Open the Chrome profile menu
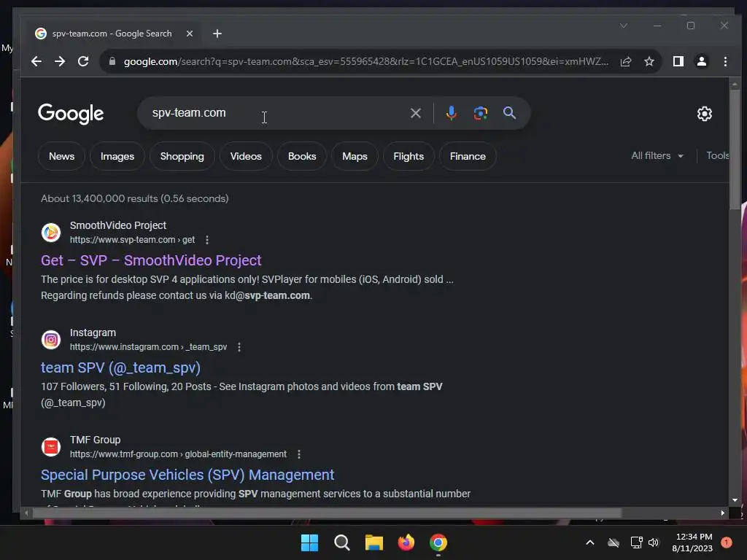 click(x=702, y=61)
